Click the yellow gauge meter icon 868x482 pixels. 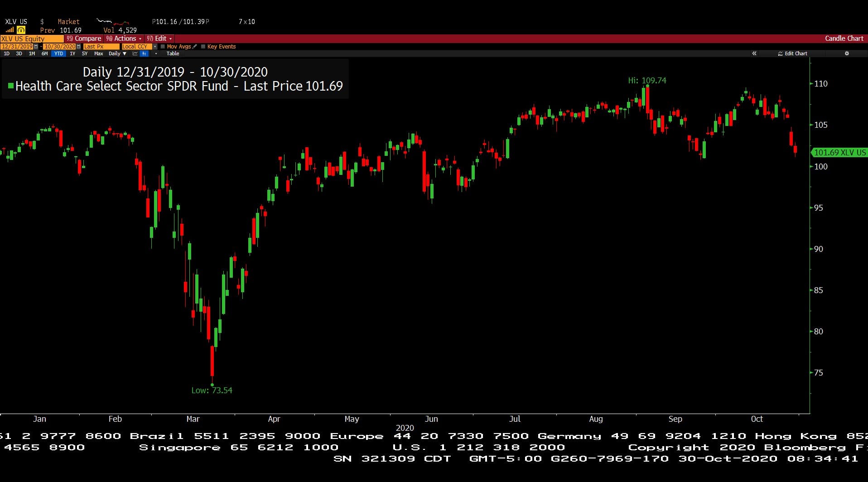point(21,30)
